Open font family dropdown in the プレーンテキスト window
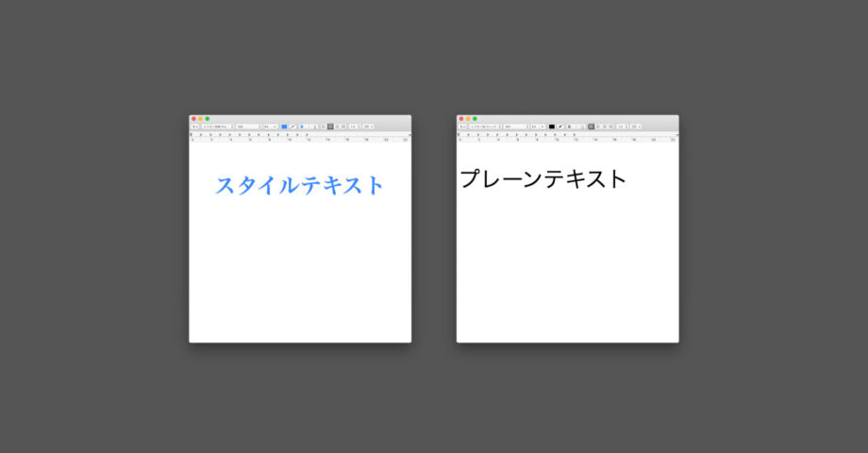 (486, 126)
